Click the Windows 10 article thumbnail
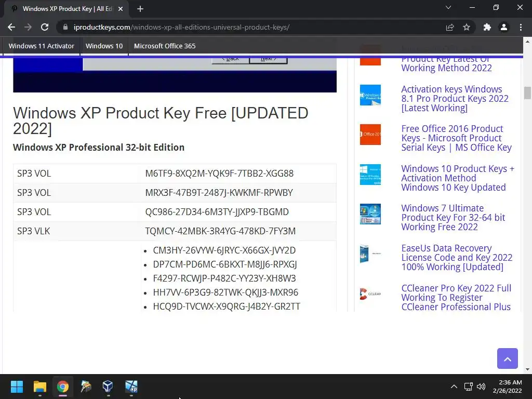Viewport: 532px width, 399px height. pos(370,175)
